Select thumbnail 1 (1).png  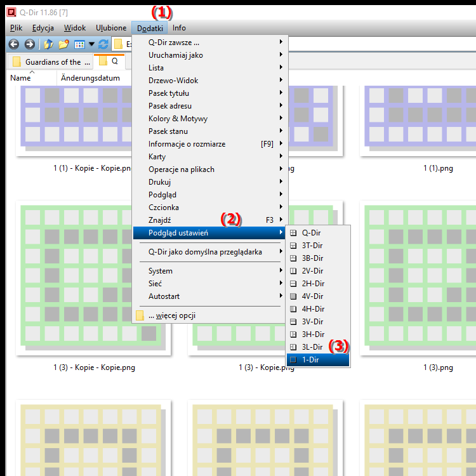(419, 121)
